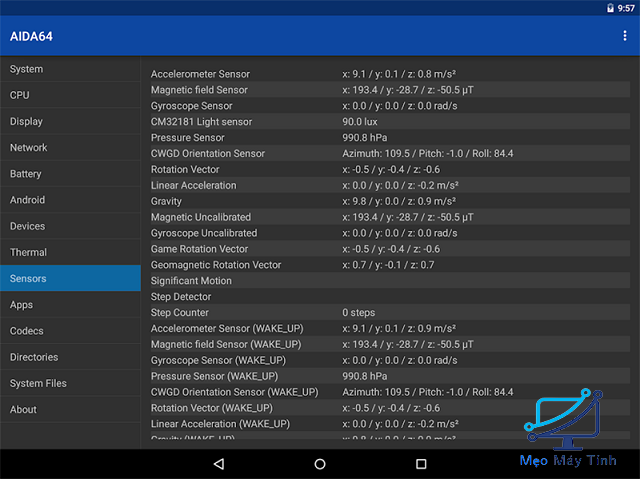
Task: Tap the Android Home navigation button
Action: (x=320, y=464)
